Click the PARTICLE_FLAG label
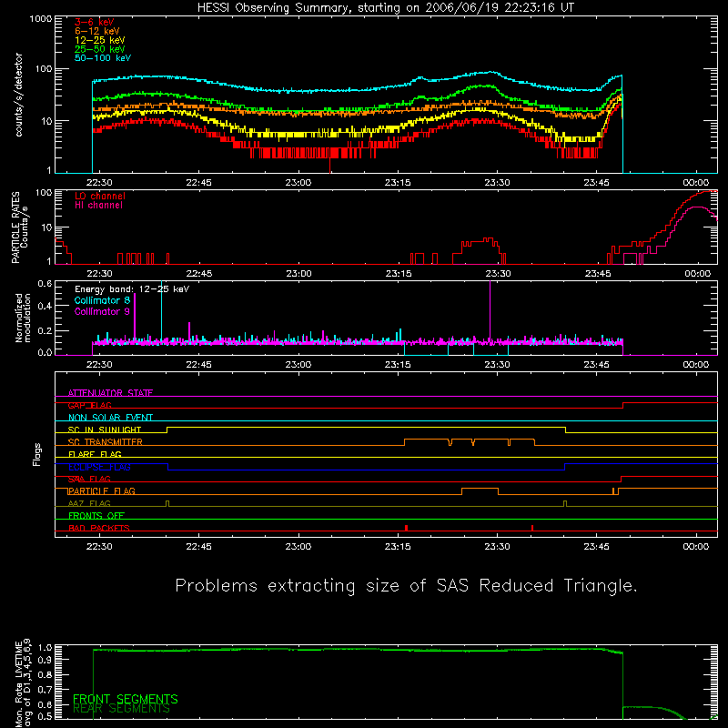The image size is (728, 728). click(x=102, y=490)
